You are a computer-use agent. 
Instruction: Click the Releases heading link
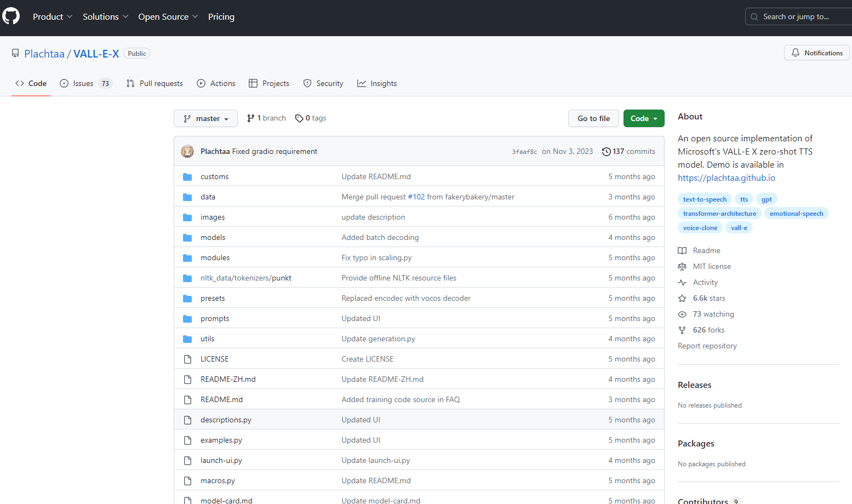pos(694,385)
